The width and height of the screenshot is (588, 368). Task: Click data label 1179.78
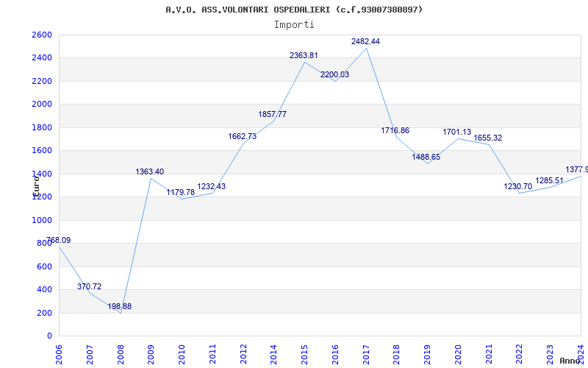tap(181, 192)
